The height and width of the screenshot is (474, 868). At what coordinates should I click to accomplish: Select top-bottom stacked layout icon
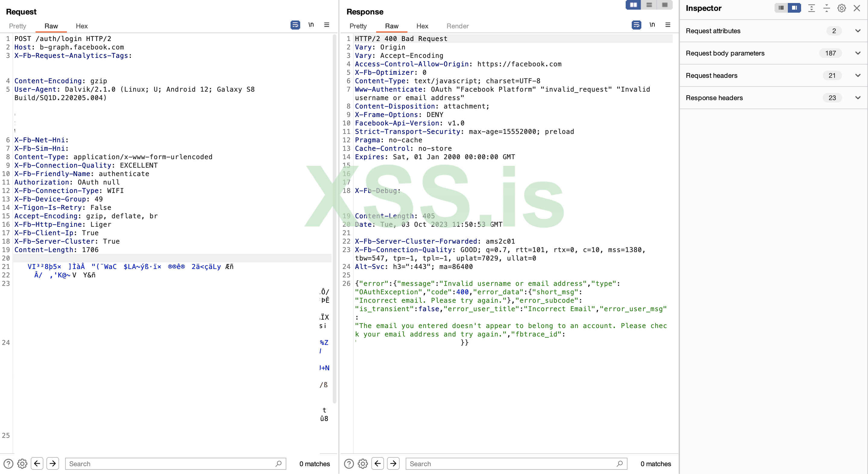(x=649, y=5)
